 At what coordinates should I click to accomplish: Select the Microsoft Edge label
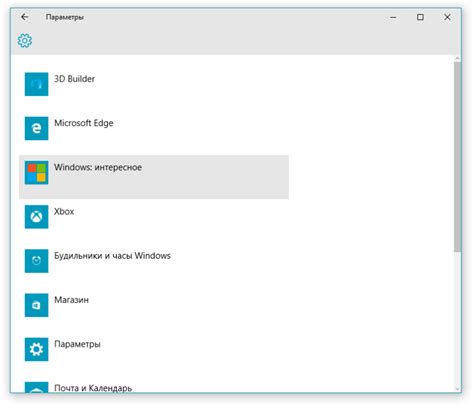84,123
